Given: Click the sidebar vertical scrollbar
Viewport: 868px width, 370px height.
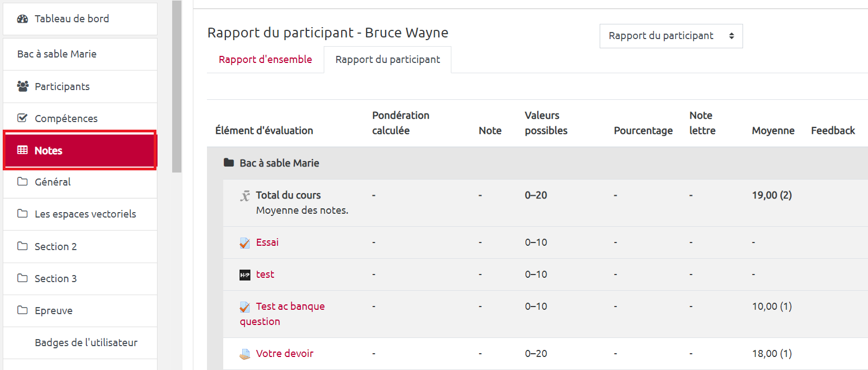Looking at the screenshot, I should (177, 87).
